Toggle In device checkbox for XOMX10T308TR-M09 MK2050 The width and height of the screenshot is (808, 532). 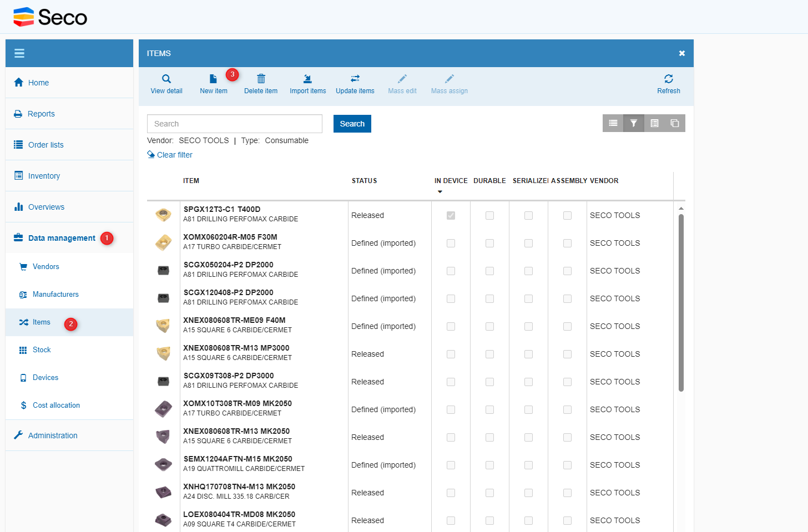[451, 409]
